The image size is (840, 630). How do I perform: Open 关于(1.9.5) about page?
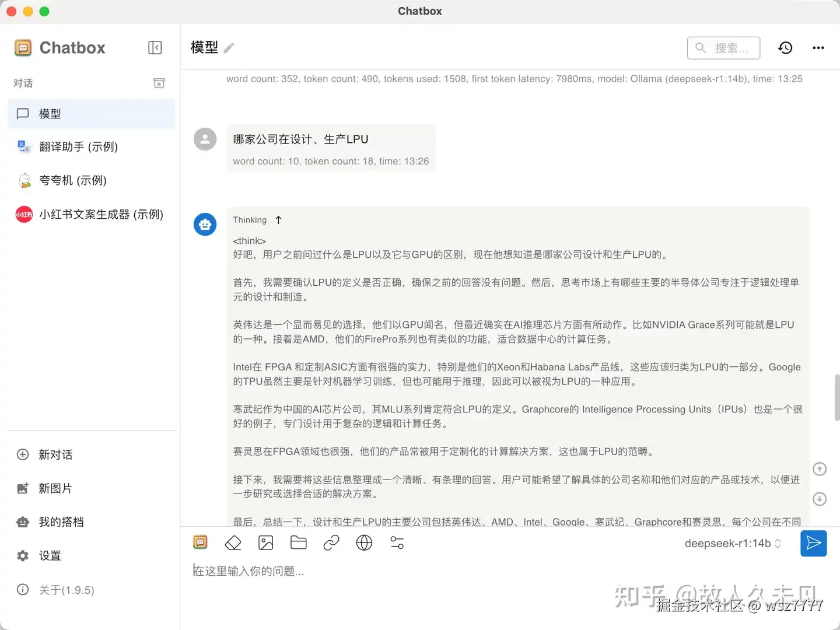92,590
